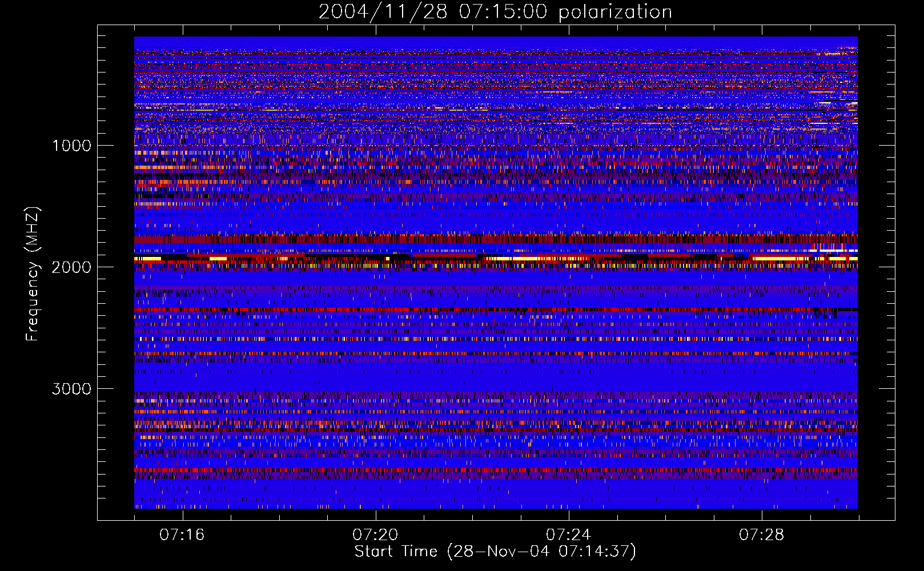Click the 3000 frequency tick label
924x571 pixels.
pyautogui.click(x=71, y=389)
